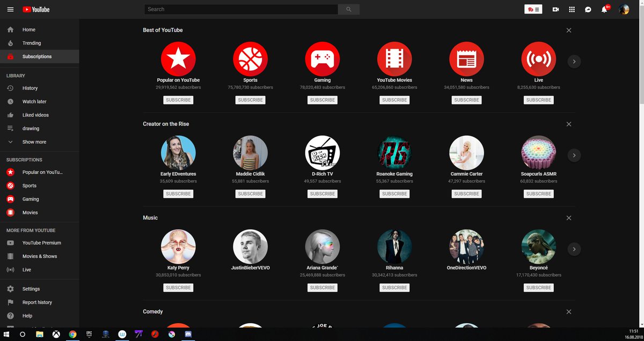Open the notifications bell
This screenshot has height=341, width=644.
click(605, 9)
